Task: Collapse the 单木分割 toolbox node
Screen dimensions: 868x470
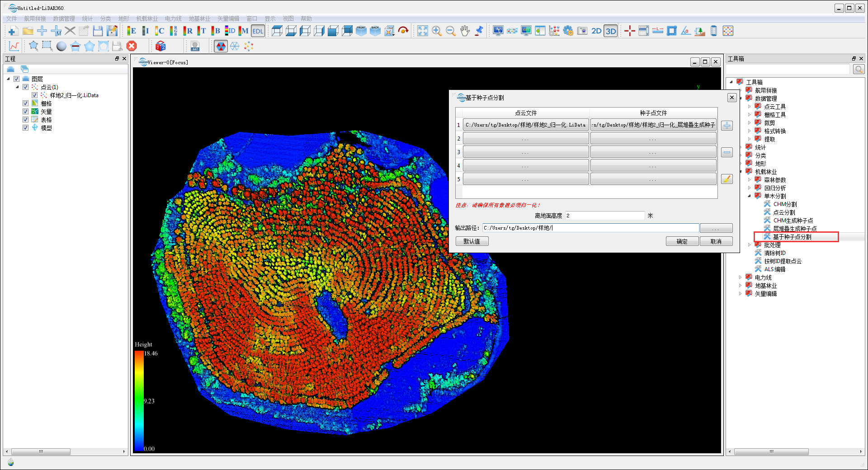Action: tap(749, 196)
